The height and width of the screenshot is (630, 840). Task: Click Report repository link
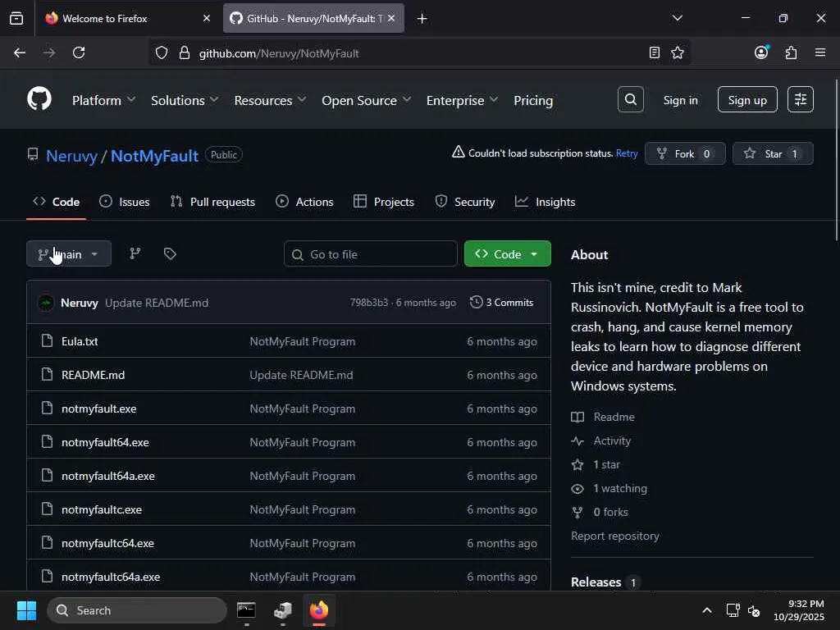615,536
